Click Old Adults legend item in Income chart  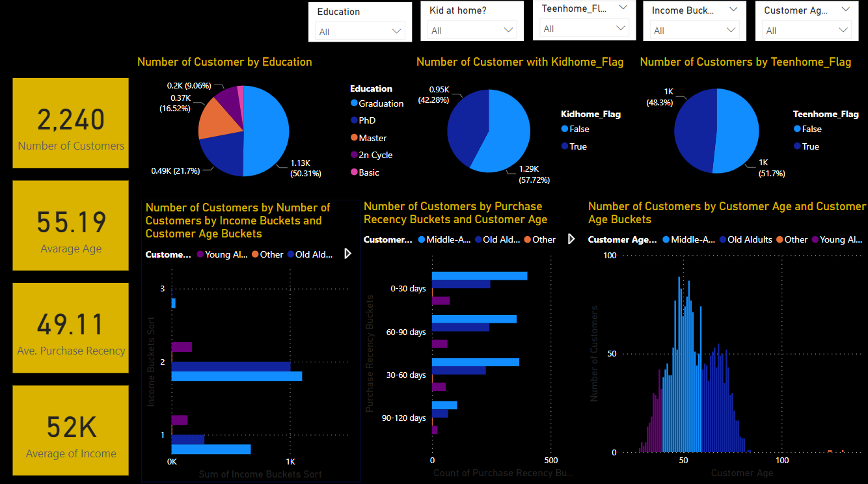point(310,254)
